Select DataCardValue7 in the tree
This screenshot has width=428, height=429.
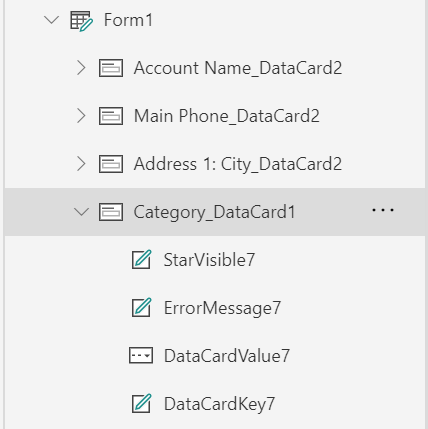coord(227,356)
